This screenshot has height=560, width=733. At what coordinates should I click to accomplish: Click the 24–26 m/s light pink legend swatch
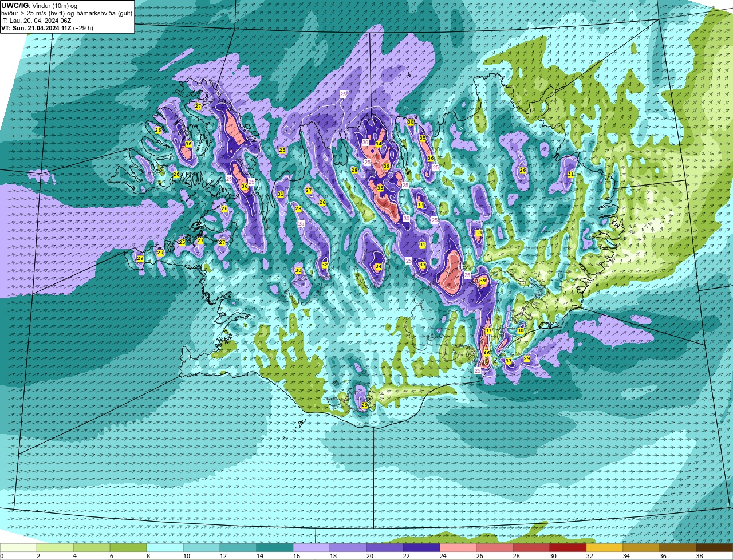458,547
